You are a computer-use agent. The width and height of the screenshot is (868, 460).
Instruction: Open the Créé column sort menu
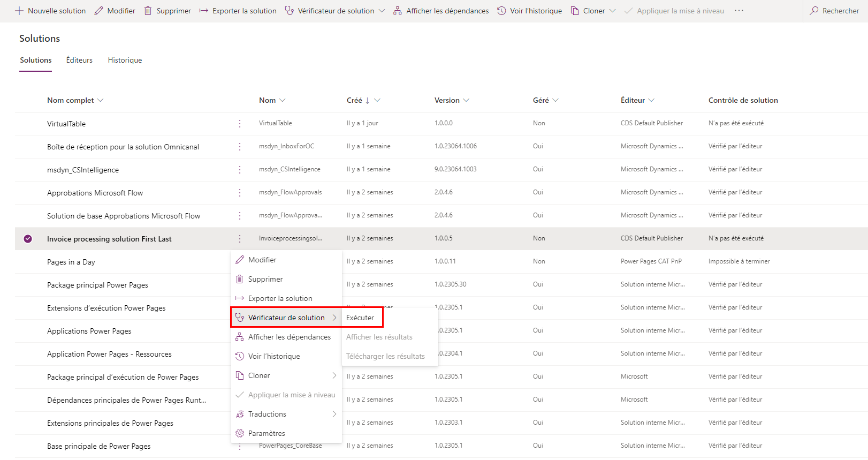click(377, 100)
